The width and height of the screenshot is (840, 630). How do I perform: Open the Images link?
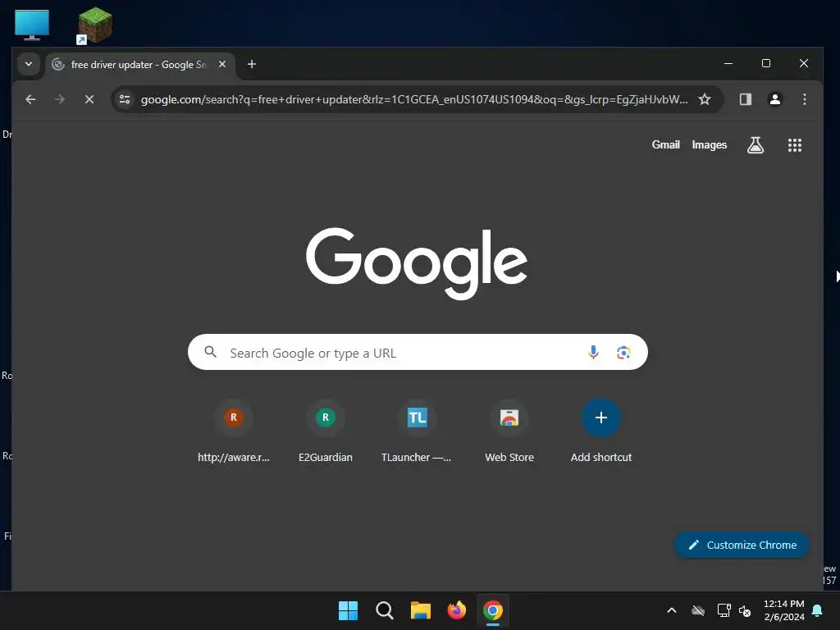709,144
